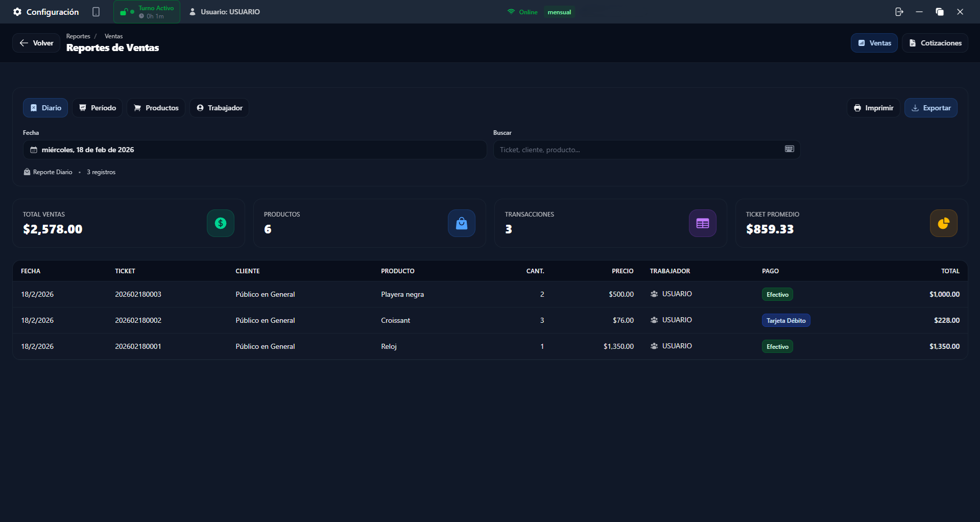Click the green dollar icon on Total Ventas card
The height and width of the screenshot is (522, 980).
pyautogui.click(x=221, y=223)
